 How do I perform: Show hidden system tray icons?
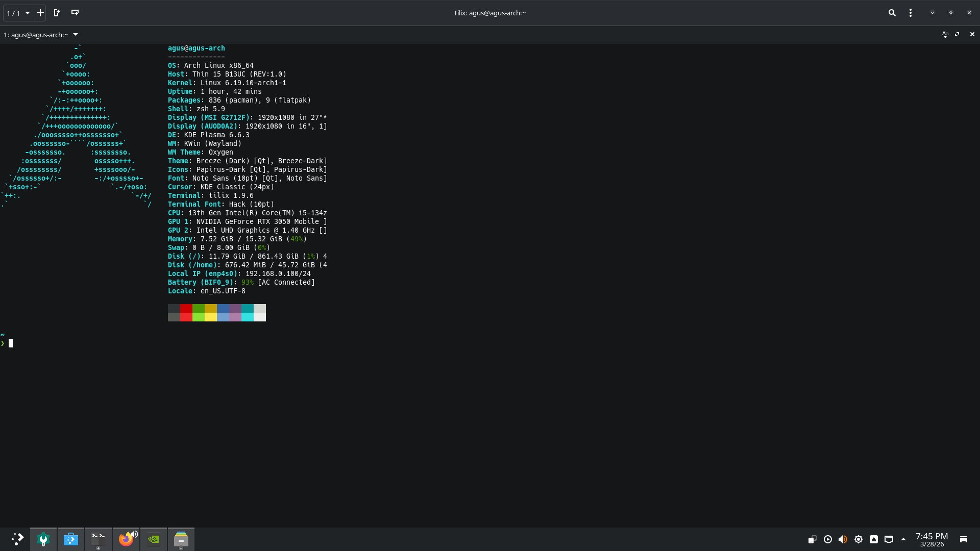click(903, 539)
